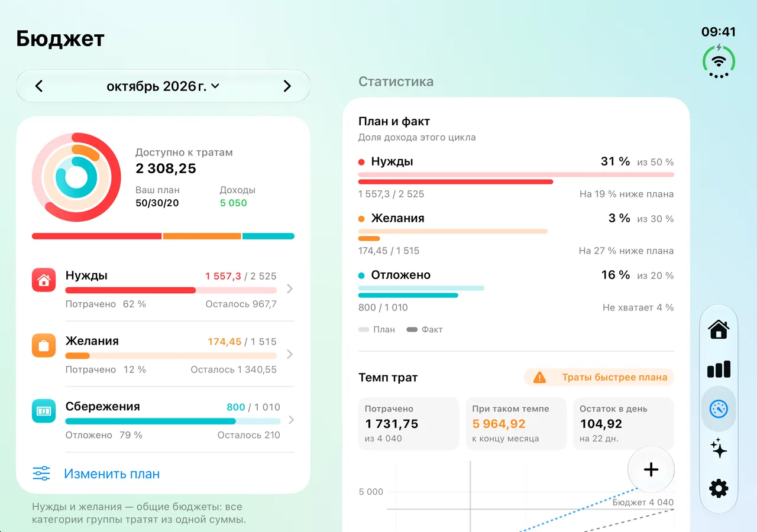Open the октябрь 2026 г. month dropdown

click(163, 86)
